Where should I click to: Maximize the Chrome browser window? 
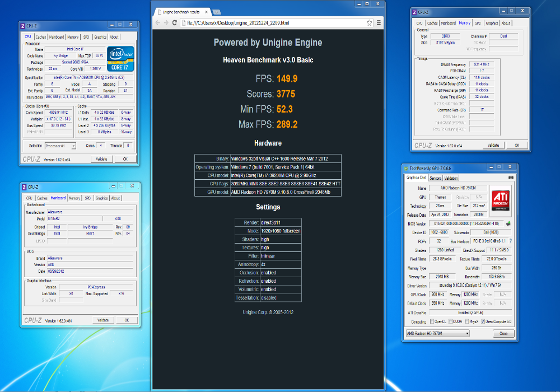367,4
